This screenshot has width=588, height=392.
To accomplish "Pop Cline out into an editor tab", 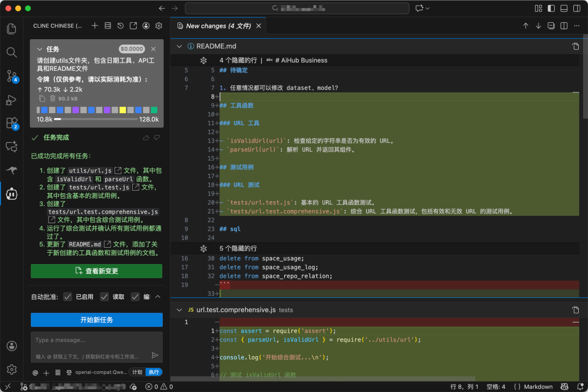I will coord(133,26).
